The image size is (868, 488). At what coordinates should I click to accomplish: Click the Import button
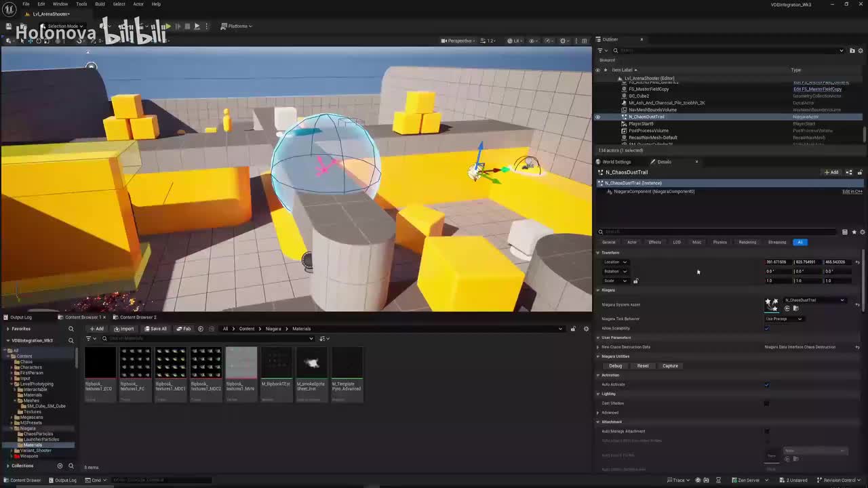124,329
